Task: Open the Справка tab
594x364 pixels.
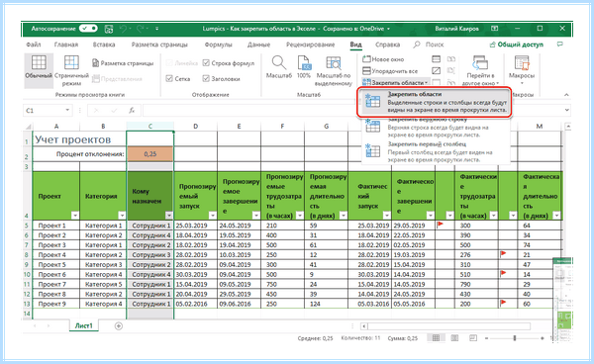Action: pyautogui.click(x=387, y=45)
